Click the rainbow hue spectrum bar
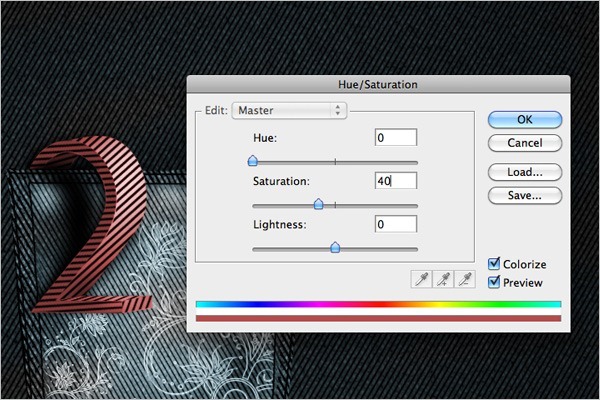The width and height of the screenshot is (600, 400). (378, 304)
